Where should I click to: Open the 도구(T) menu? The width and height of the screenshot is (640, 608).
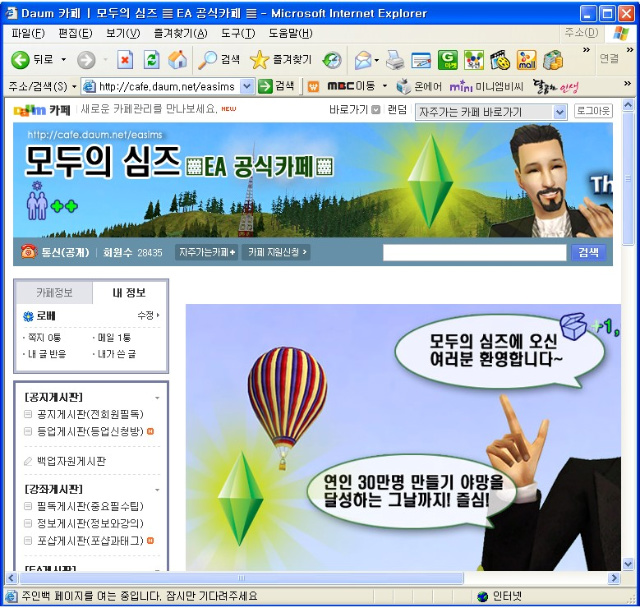coord(238,33)
